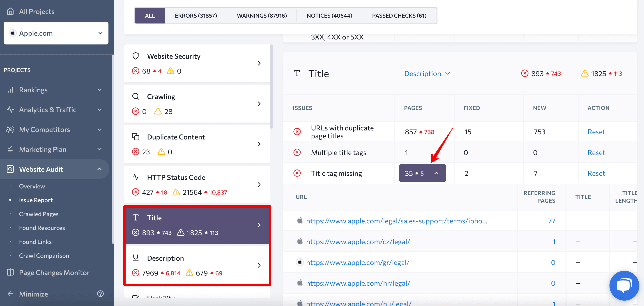
Task: Click the warning icon beside 1825 in Title header
Action: (584, 73)
